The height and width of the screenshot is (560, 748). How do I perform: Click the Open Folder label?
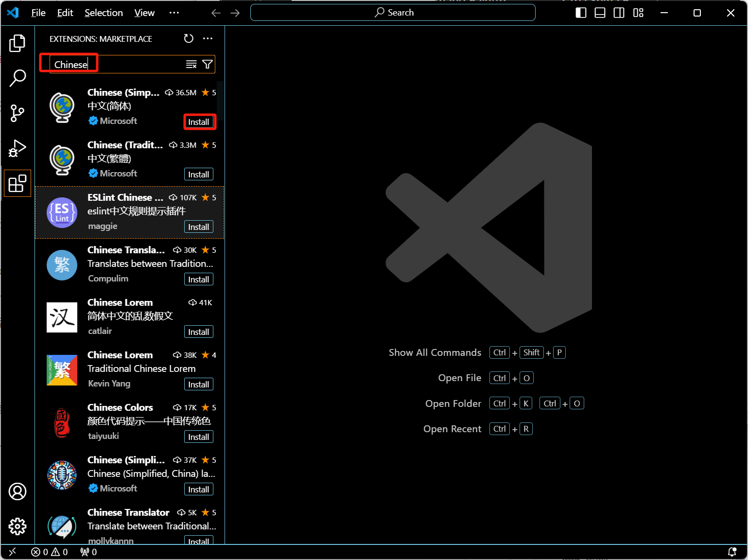click(x=453, y=403)
